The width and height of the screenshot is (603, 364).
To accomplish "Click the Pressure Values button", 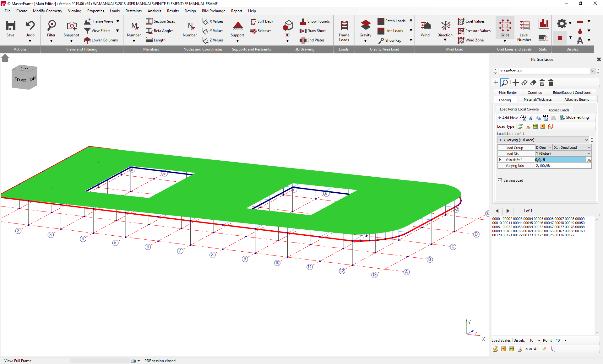I will (x=474, y=31).
